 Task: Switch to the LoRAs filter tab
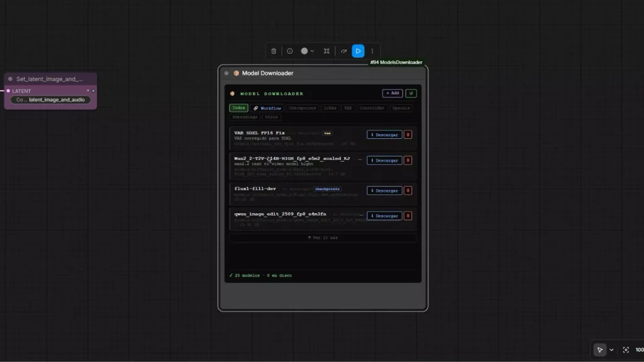tap(330, 108)
